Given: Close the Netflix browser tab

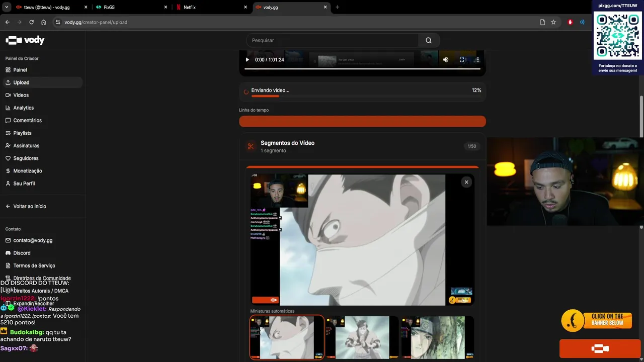Looking at the screenshot, I should (246, 7).
